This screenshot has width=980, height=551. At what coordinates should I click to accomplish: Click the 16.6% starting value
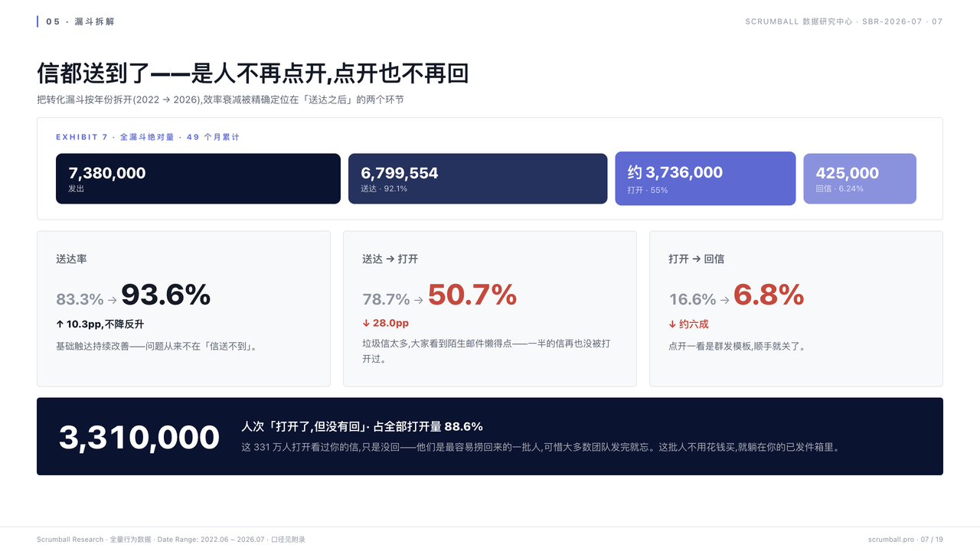pos(693,299)
